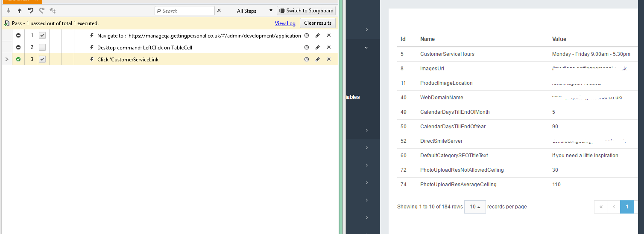Click the green pass status icon on step 3
The height and width of the screenshot is (234, 644).
[x=18, y=59]
